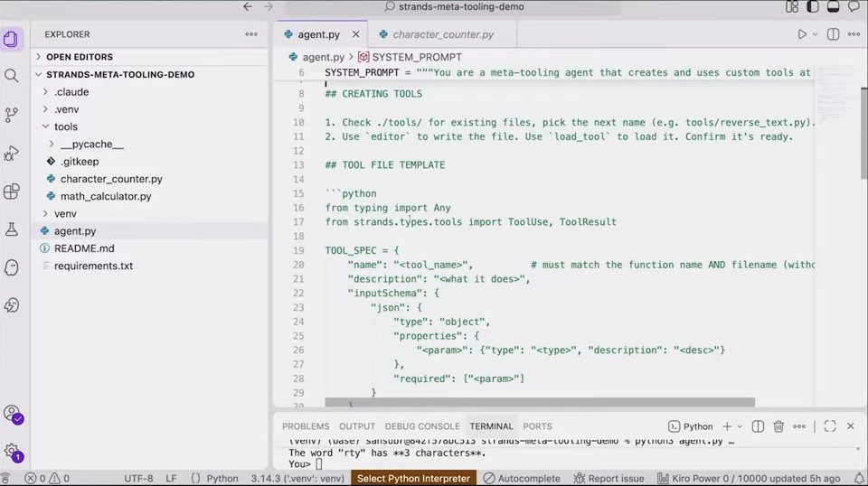Open the Manage settings gear
Screen dimensions: 868x486
click(x=12, y=453)
